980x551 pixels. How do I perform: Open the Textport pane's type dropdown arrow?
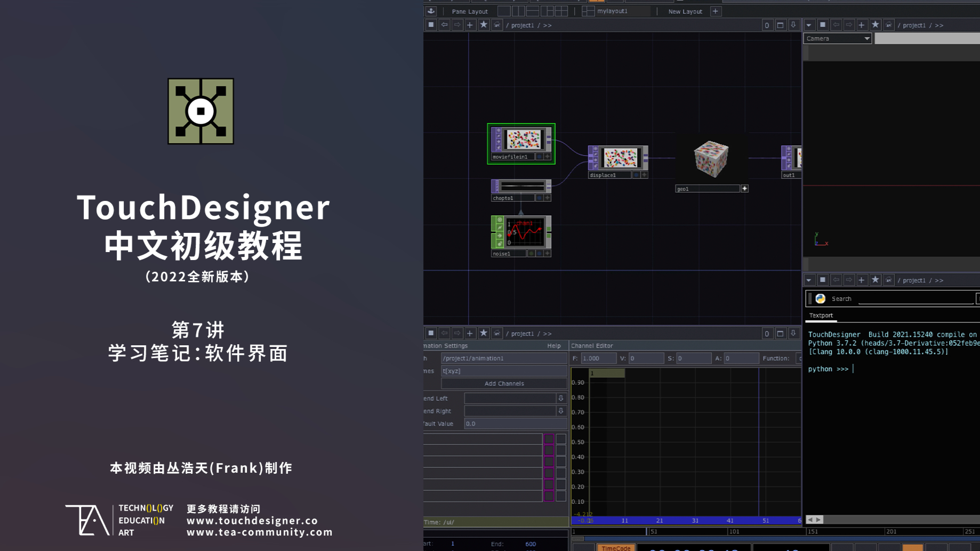click(x=809, y=280)
